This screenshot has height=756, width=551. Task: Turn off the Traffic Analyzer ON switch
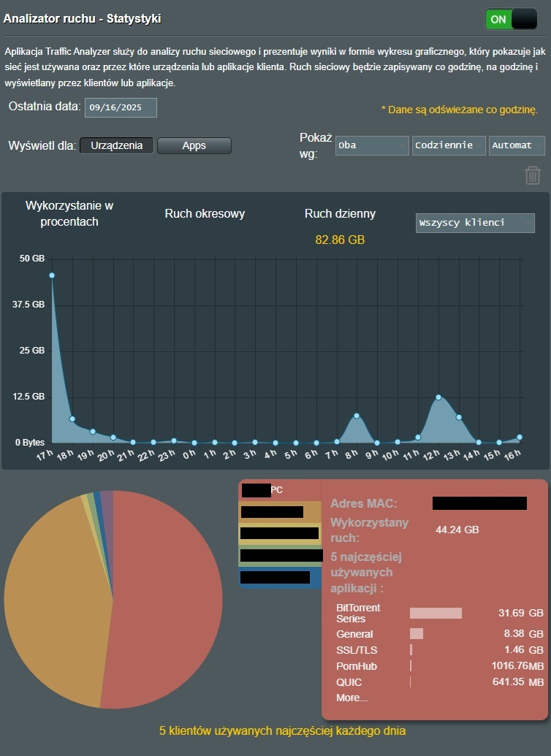coord(511,20)
